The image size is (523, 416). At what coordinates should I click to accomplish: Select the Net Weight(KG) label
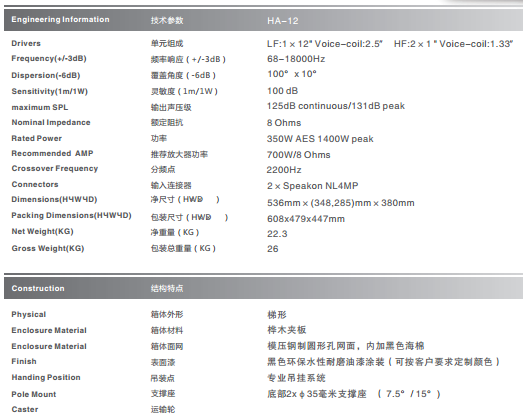pyautogui.click(x=42, y=232)
